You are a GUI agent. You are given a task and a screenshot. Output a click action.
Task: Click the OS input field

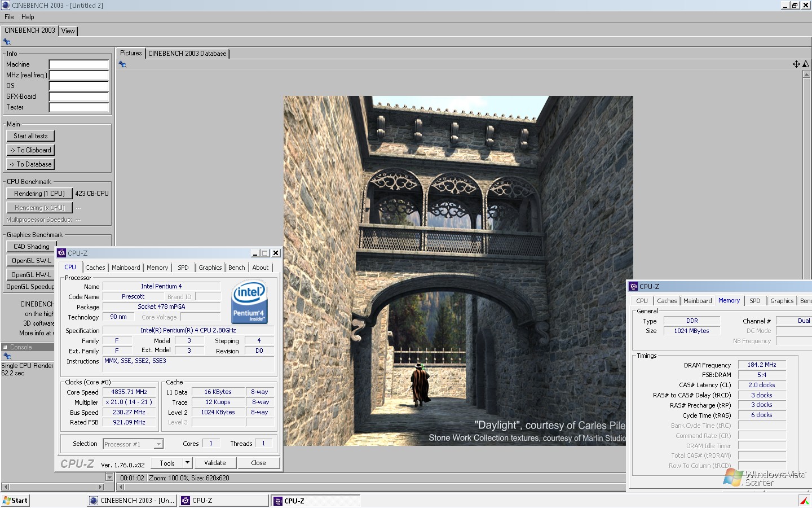pos(79,86)
